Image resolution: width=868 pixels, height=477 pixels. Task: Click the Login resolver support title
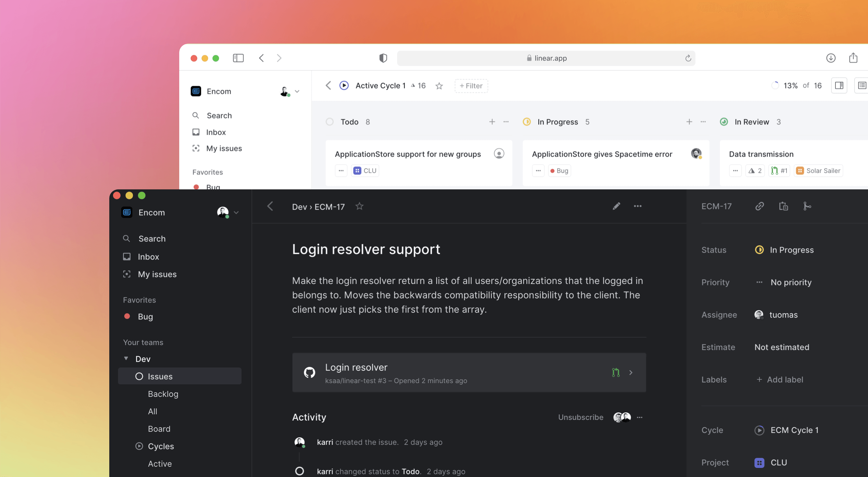click(366, 250)
